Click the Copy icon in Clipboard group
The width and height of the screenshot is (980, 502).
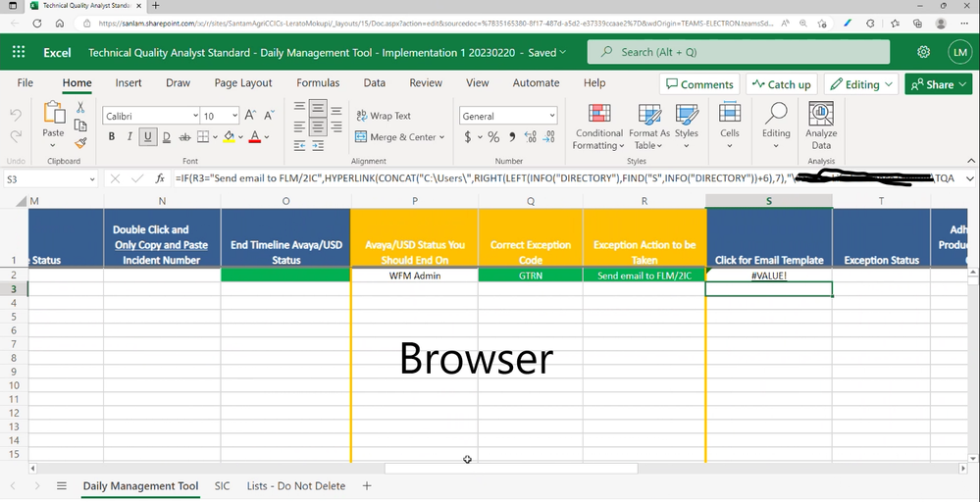(x=80, y=125)
